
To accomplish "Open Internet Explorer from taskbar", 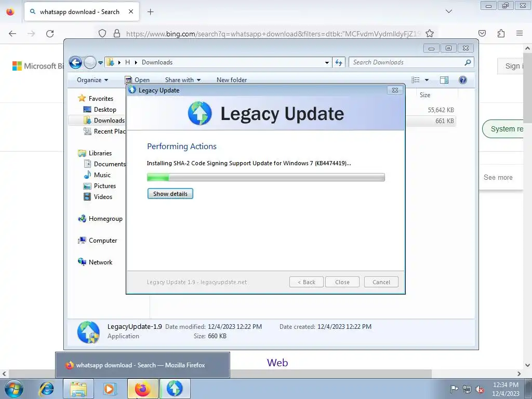I will [x=46, y=389].
